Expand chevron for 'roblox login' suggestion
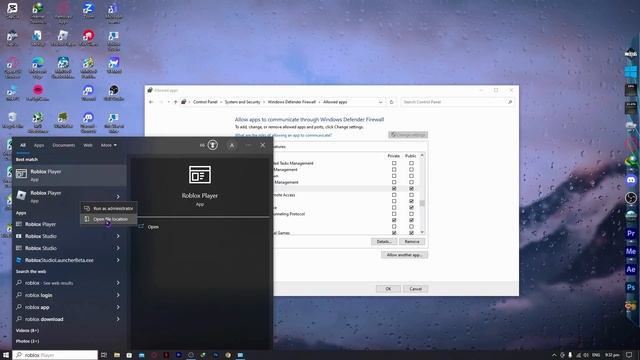This screenshot has height=360, width=640. pyautogui.click(x=118, y=295)
